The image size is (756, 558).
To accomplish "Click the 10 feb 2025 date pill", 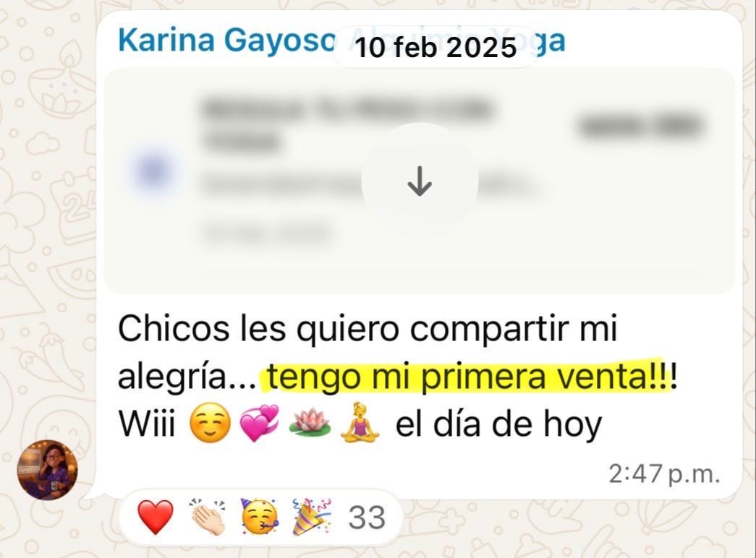I will (436, 47).
